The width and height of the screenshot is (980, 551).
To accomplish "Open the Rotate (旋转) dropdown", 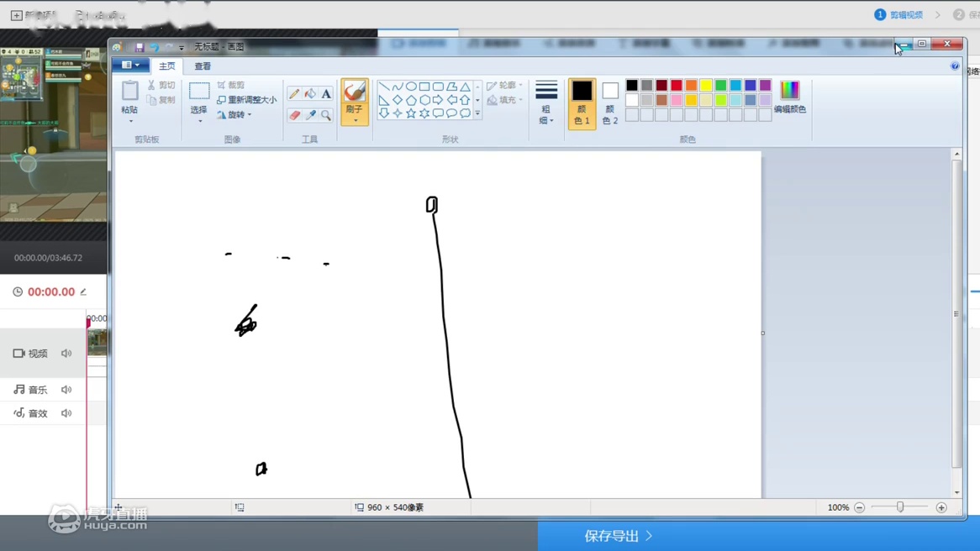I will click(x=235, y=115).
